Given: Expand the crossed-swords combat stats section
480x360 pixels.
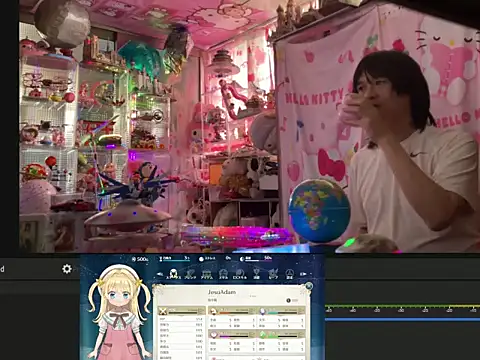Looking at the screenshot, I should pos(182,311).
